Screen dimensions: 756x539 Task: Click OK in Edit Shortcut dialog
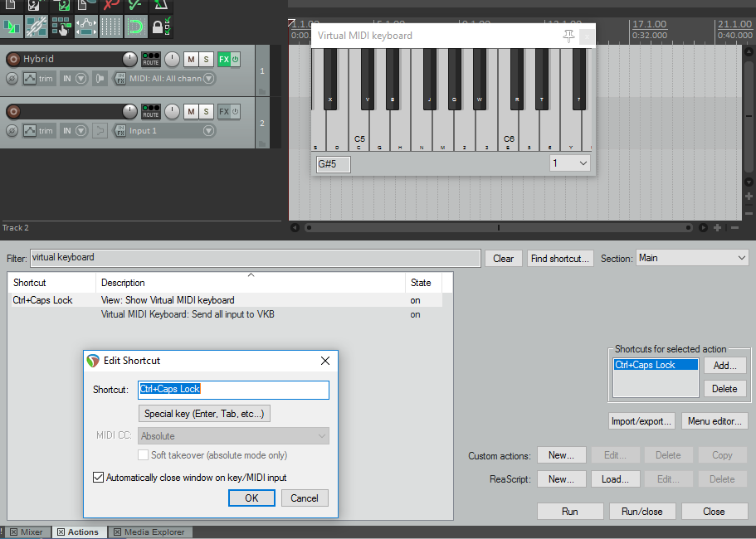[x=251, y=498]
